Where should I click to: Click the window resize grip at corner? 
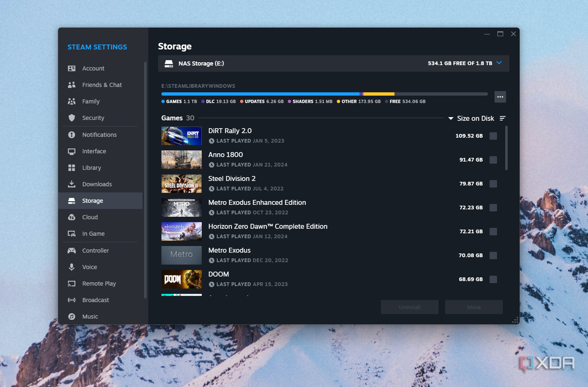pos(515,320)
